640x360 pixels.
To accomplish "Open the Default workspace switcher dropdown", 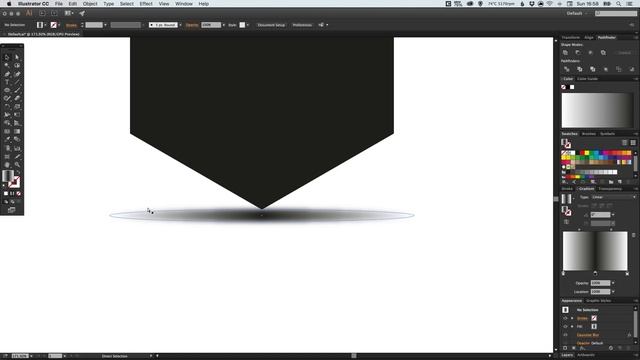I will point(576,13).
